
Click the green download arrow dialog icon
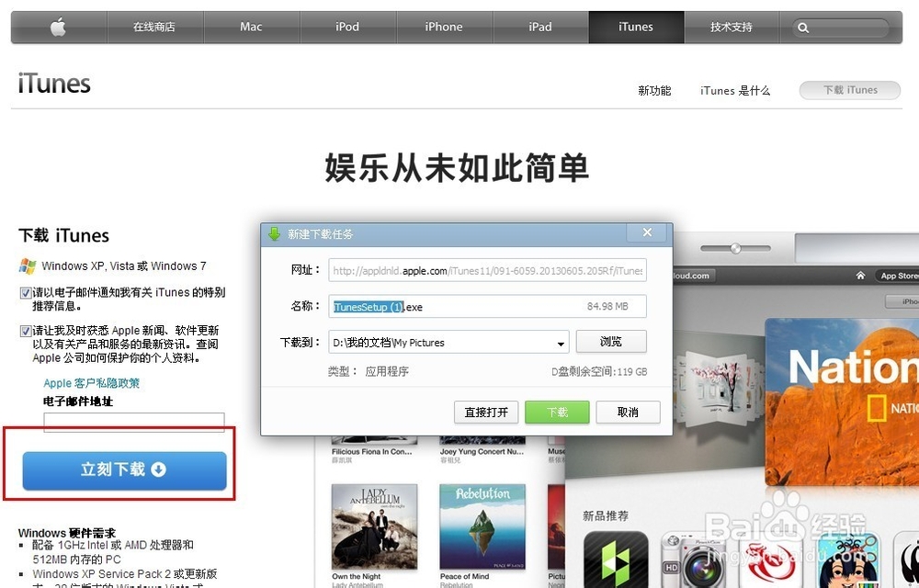pyautogui.click(x=274, y=234)
